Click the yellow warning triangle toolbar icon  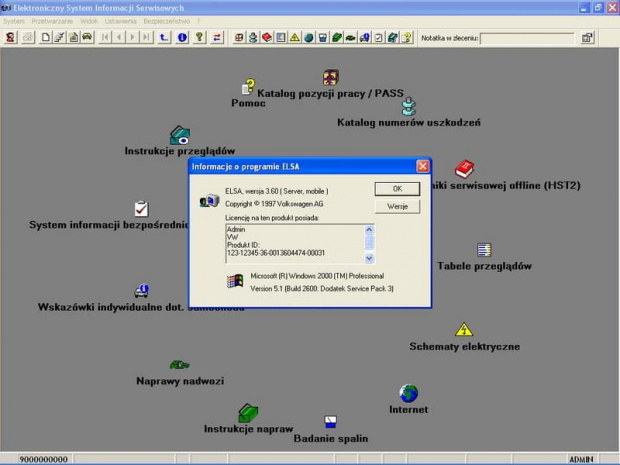[x=295, y=38]
